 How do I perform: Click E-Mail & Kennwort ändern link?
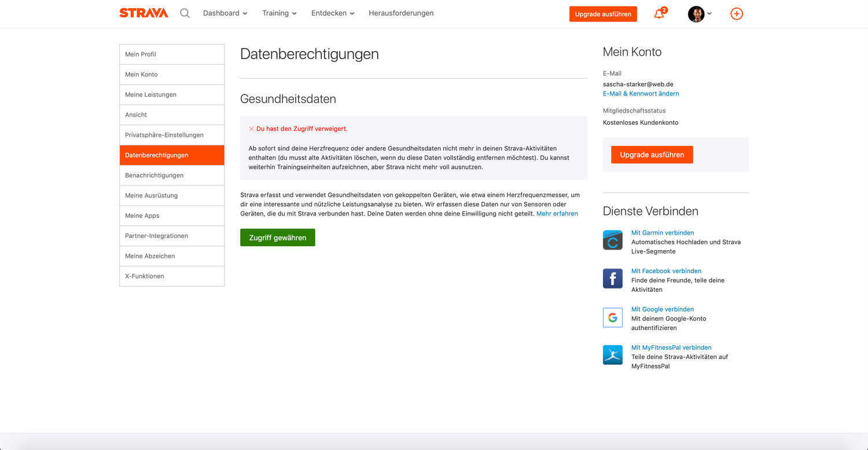click(x=641, y=93)
